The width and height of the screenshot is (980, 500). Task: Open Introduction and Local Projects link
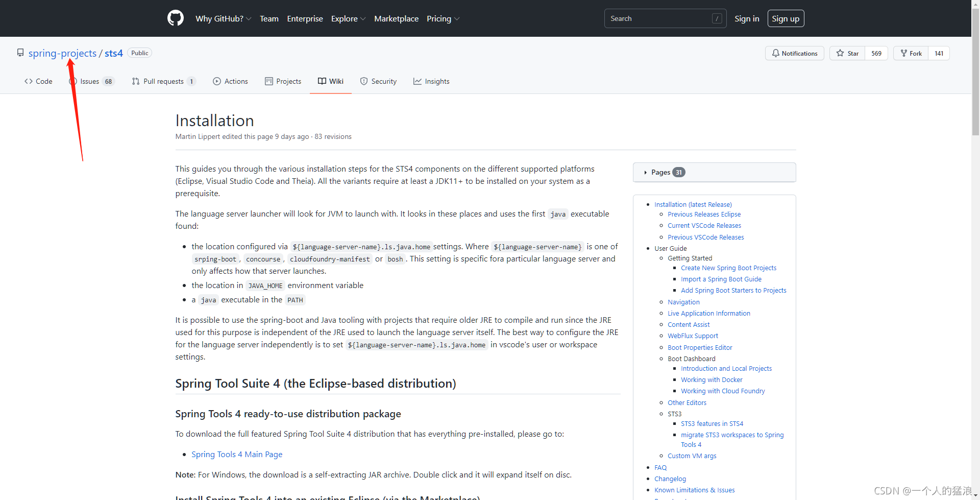point(726,369)
